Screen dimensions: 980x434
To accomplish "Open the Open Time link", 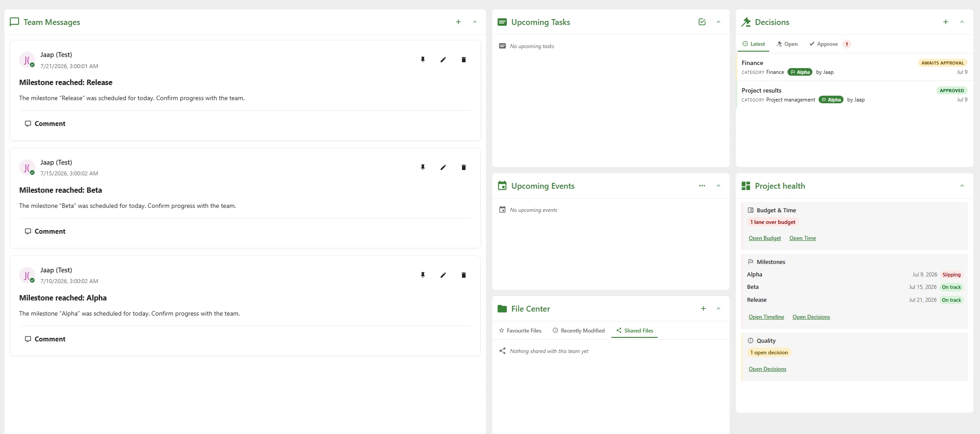I will pyautogui.click(x=803, y=238).
